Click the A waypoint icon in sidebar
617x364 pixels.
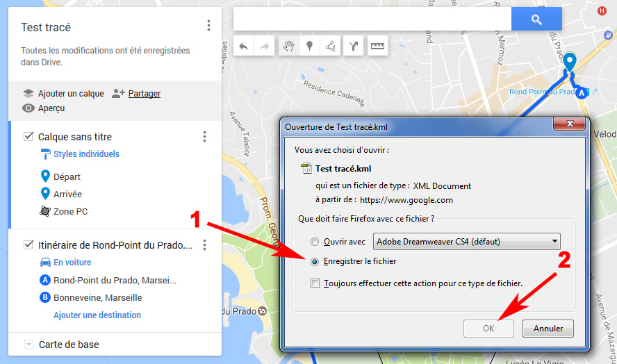(x=45, y=280)
